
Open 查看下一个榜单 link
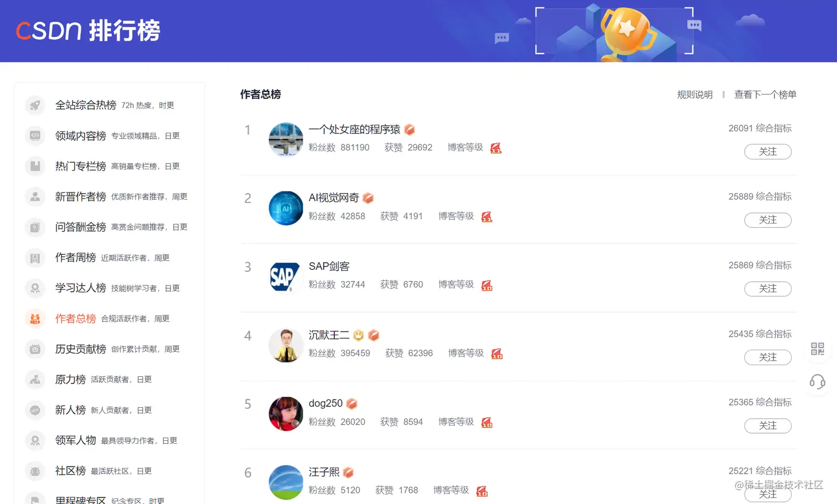click(765, 95)
